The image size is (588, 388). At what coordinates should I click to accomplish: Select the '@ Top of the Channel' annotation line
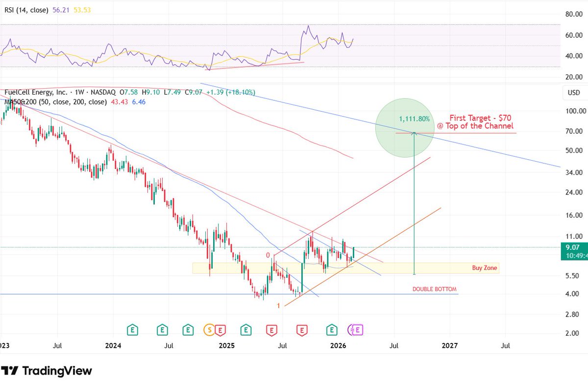pos(475,126)
